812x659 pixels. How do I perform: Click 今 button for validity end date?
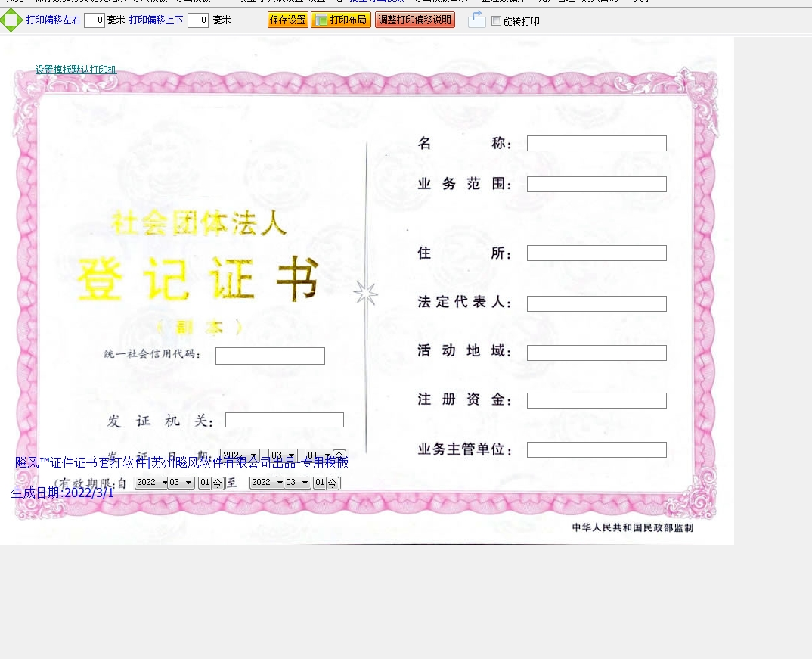pos(333,483)
